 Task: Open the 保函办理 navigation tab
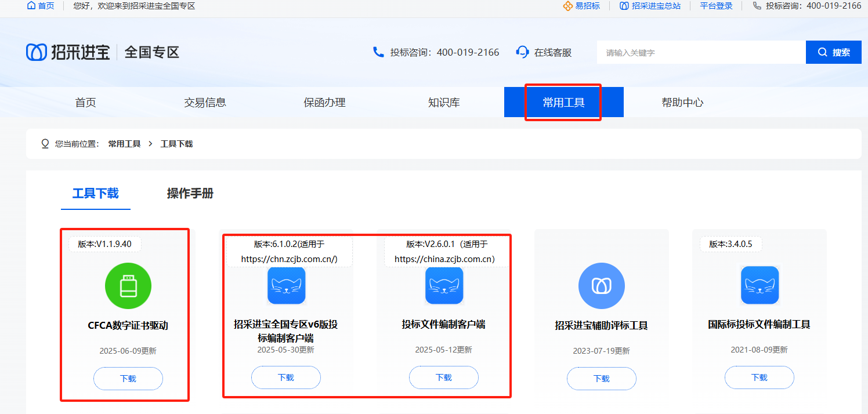[324, 103]
